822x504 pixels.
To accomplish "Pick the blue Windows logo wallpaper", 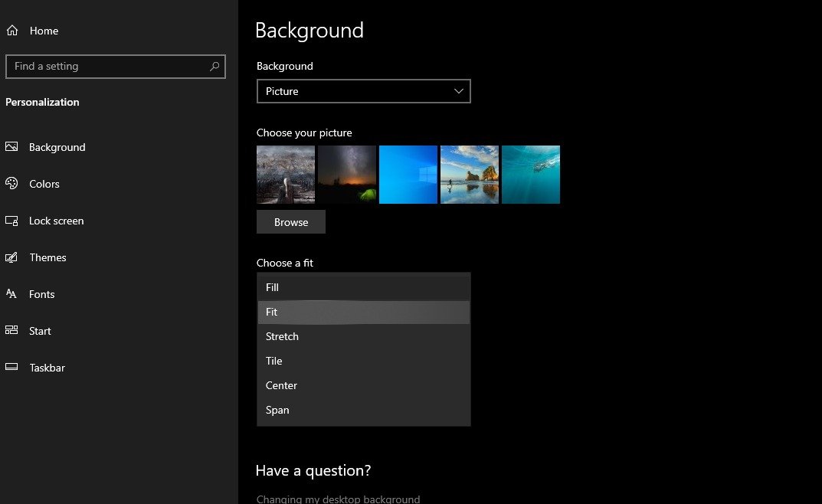I will 408,175.
